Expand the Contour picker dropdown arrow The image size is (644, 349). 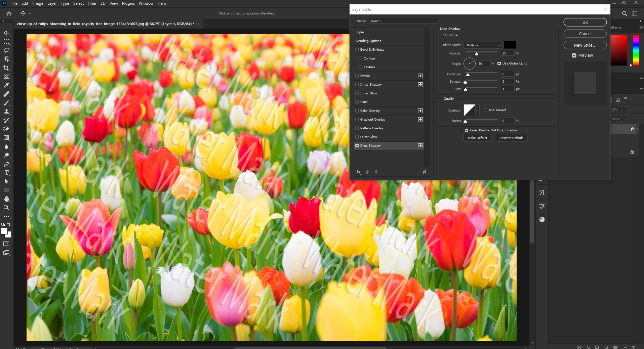(x=477, y=110)
